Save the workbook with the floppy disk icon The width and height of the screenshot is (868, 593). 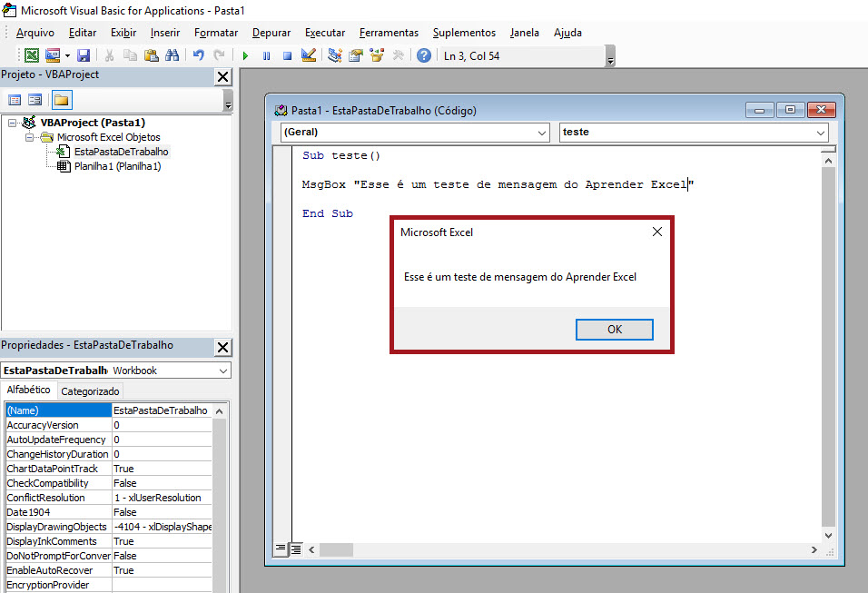(x=84, y=55)
